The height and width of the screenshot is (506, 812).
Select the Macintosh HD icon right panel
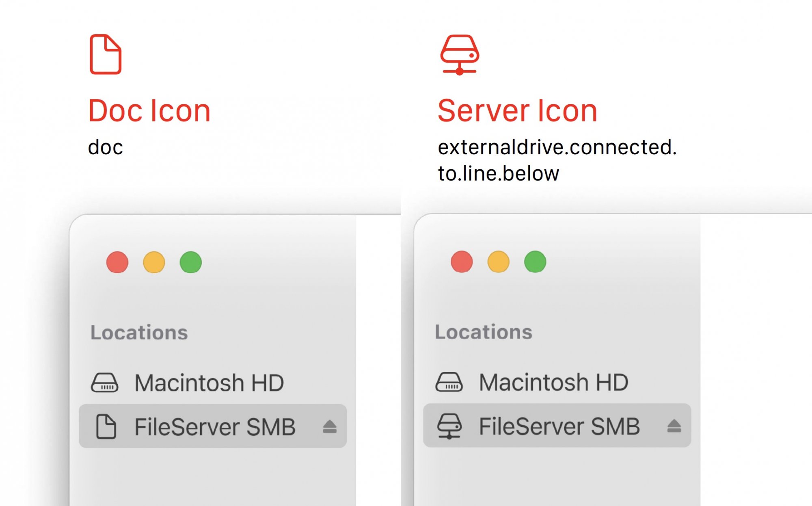[449, 382]
